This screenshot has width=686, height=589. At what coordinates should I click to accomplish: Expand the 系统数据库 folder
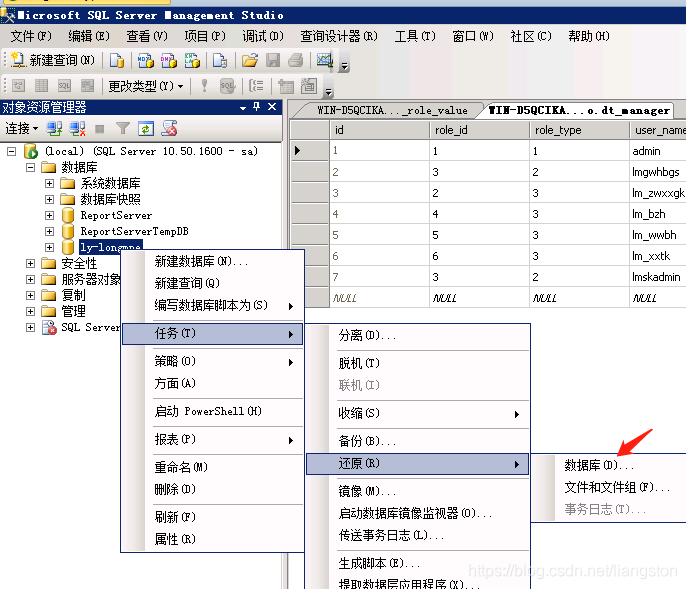coord(49,183)
